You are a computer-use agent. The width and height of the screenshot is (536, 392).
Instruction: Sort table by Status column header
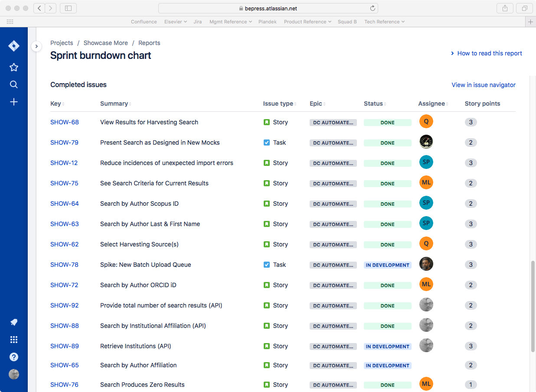(375, 104)
